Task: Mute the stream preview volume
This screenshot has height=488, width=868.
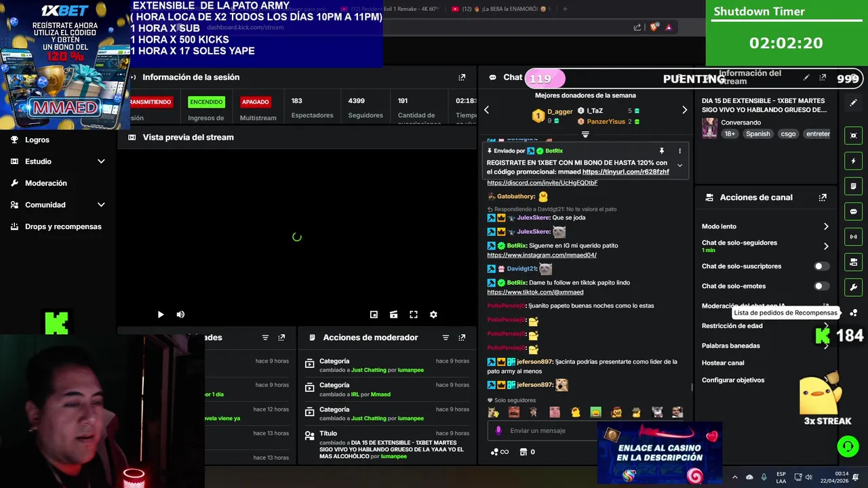Action: click(180, 314)
